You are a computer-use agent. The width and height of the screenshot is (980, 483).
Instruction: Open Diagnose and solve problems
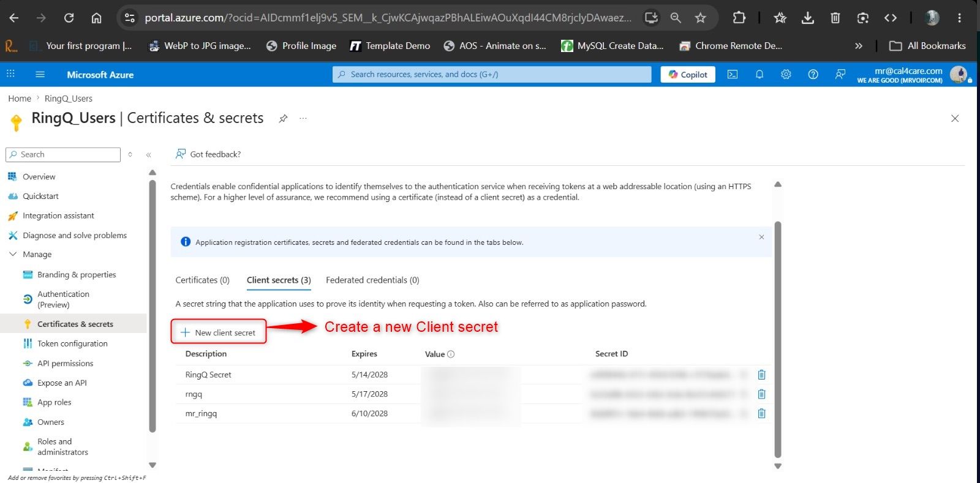pyautogui.click(x=75, y=236)
